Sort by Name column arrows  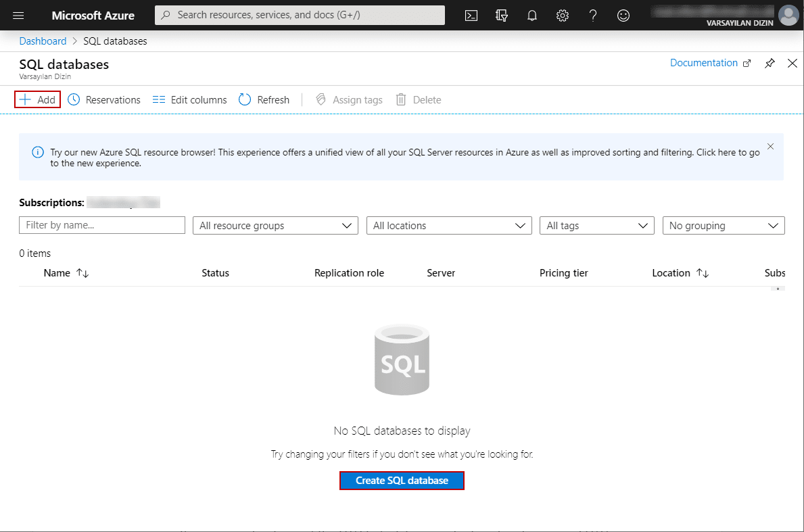coord(82,273)
